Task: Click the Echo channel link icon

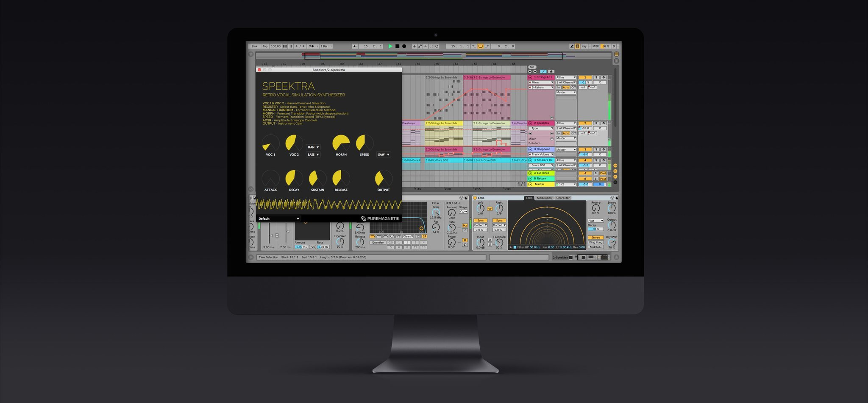Action: point(490,209)
